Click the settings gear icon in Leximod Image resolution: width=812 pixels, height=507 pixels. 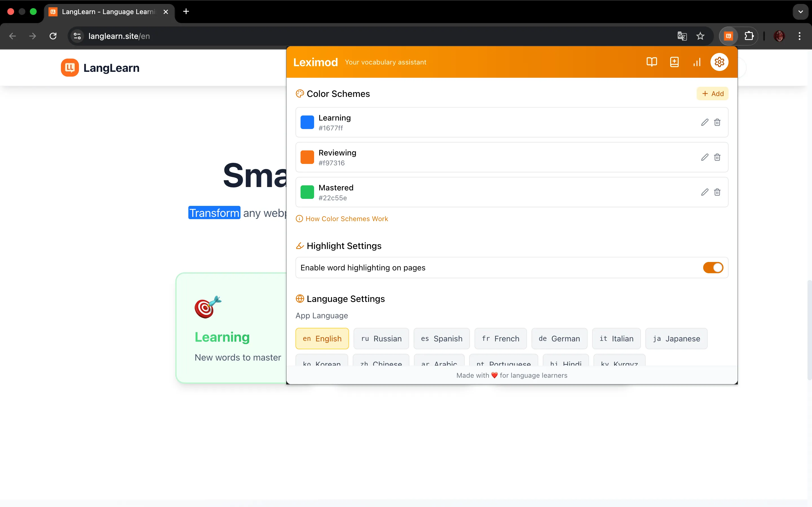point(719,62)
